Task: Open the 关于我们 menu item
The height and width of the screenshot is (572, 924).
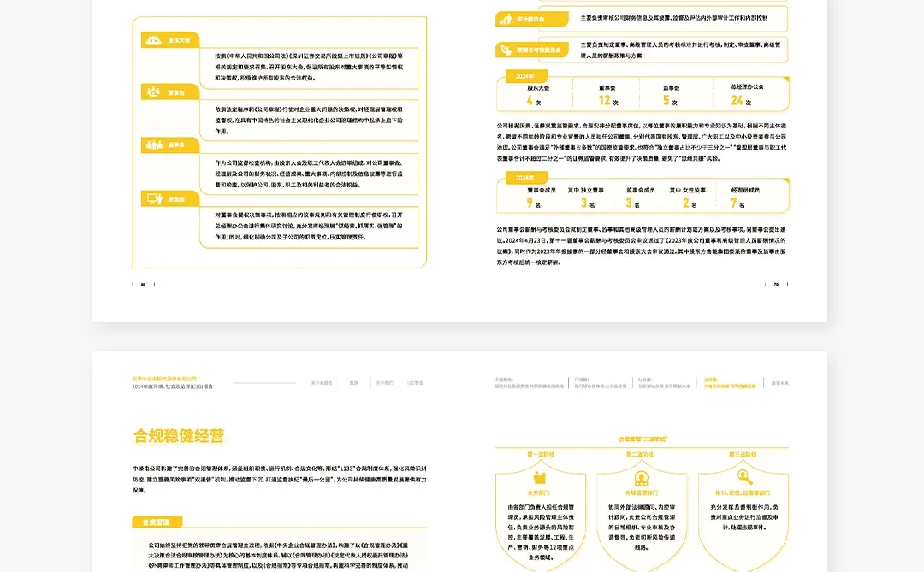Action: 383,383
